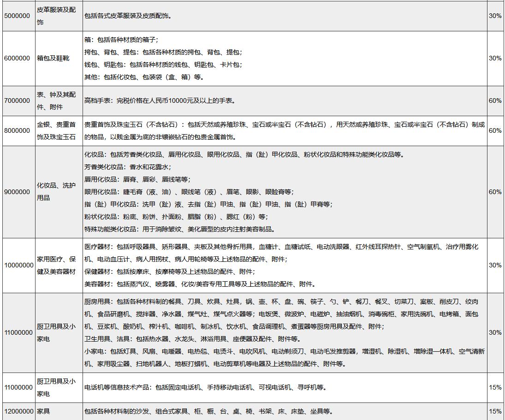
Task: Select tariff code 6000000
Action: (17, 58)
